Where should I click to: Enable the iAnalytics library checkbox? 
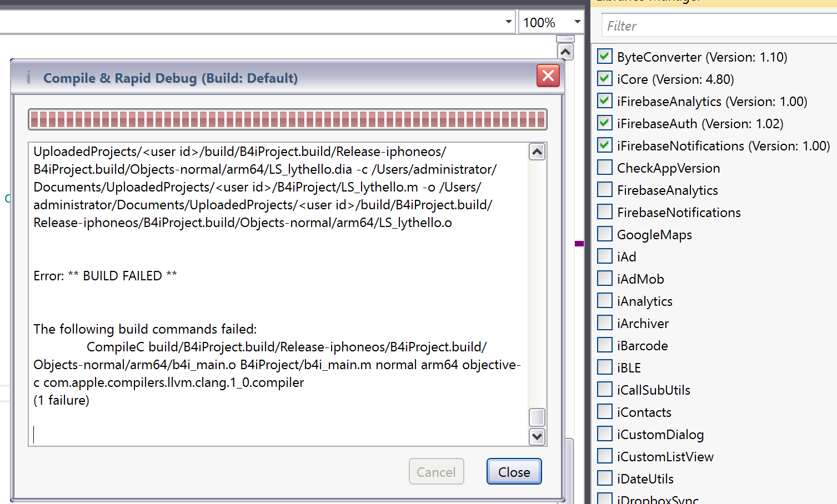(605, 301)
